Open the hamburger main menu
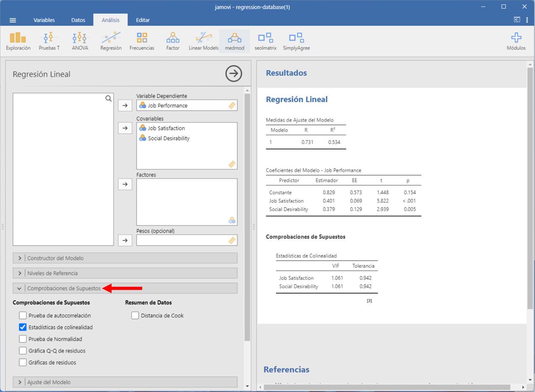The width and height of the screenshot is (535, 392). click(13, 20)
